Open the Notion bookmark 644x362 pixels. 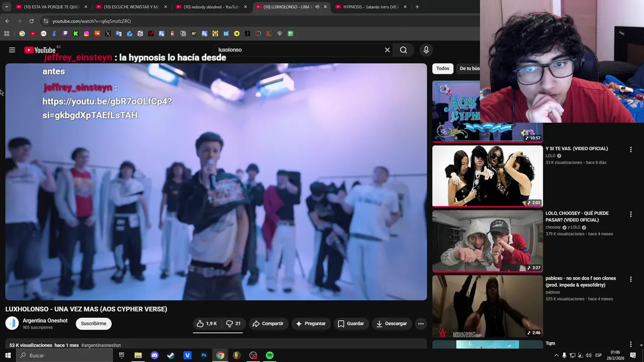[183, 34]
